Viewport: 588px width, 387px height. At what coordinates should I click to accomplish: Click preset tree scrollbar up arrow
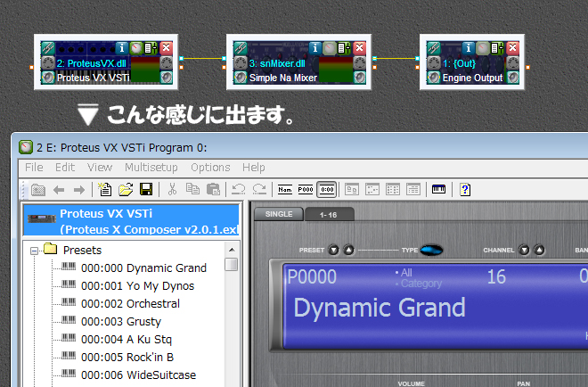point(232,250)
